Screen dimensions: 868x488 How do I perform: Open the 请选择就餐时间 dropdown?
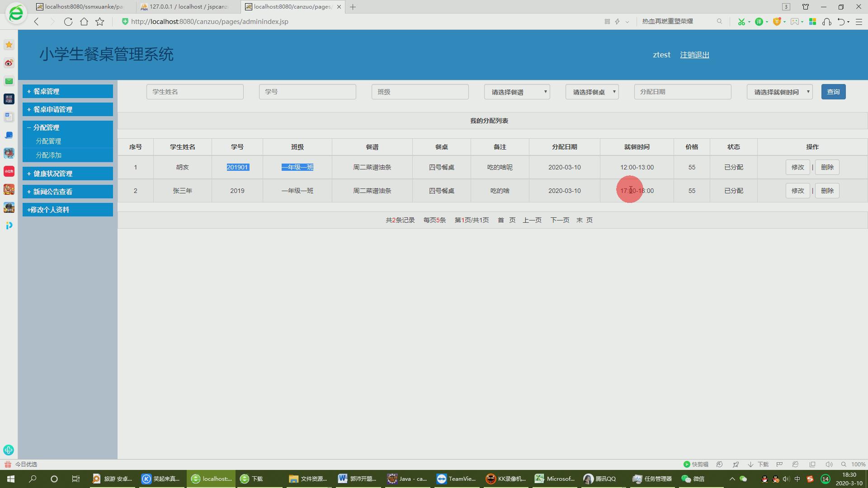779,92
